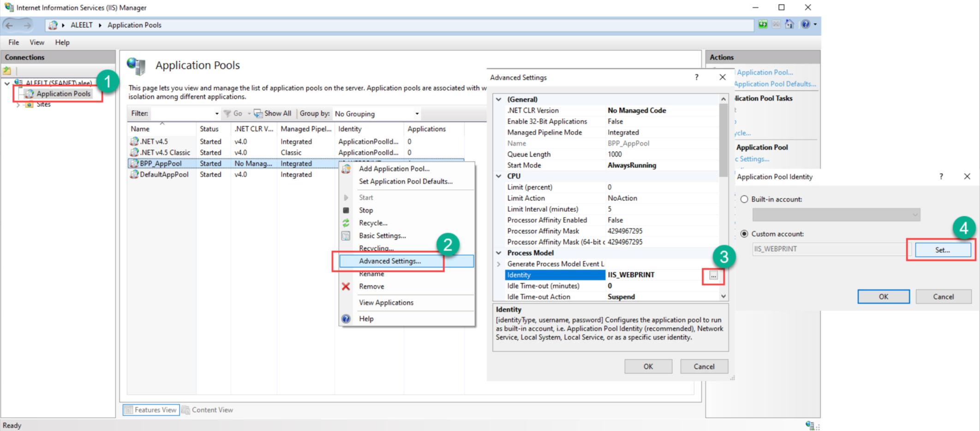Screen dimensions: 980x431
Task: Click the DefaultAppPool row icon
Action: click(134, 174)
